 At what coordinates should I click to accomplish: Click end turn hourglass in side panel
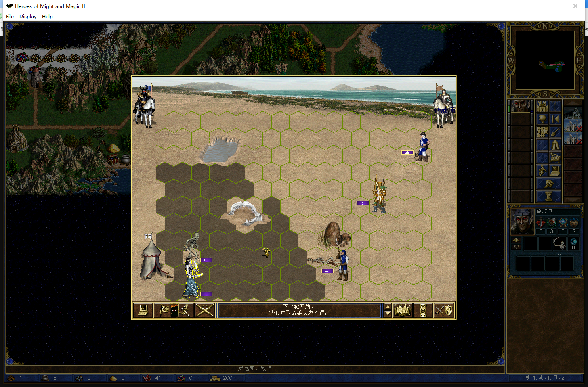point(549,197)
